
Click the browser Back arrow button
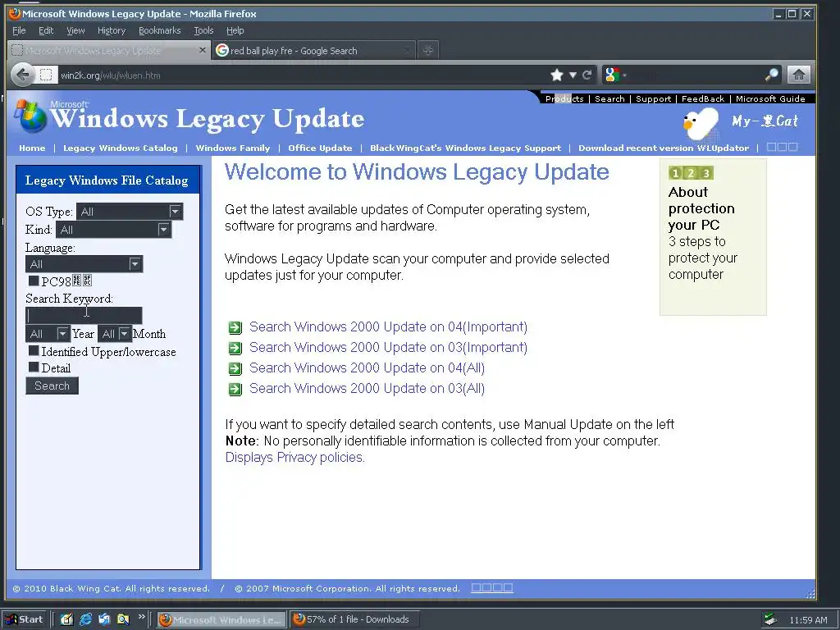[23, 75]
